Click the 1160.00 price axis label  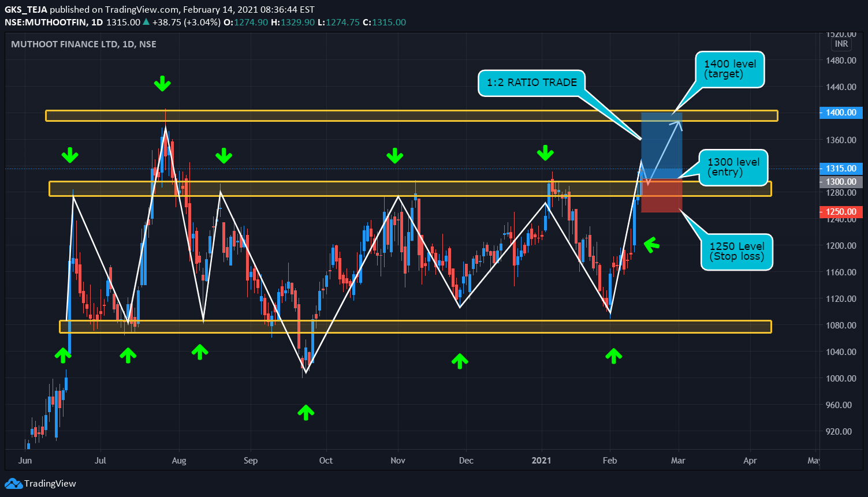840,272
